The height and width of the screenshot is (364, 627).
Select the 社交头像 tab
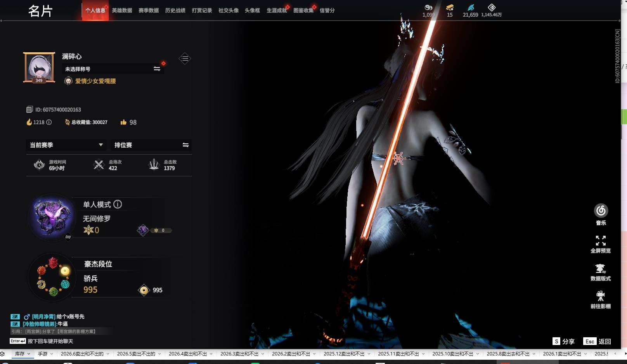(229, 10)
